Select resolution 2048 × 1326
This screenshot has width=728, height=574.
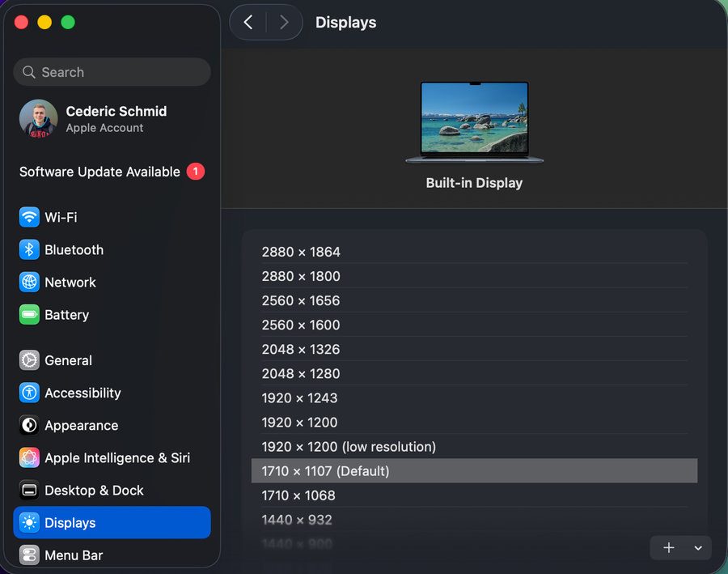(474, 349)
